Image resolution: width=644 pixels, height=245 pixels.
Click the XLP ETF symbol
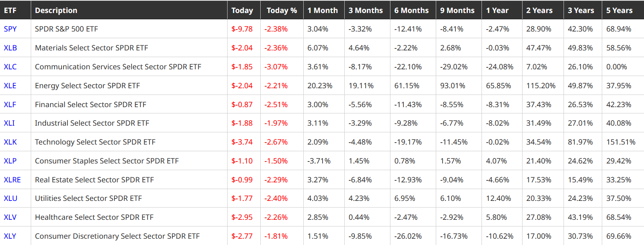tap(10, 161)
